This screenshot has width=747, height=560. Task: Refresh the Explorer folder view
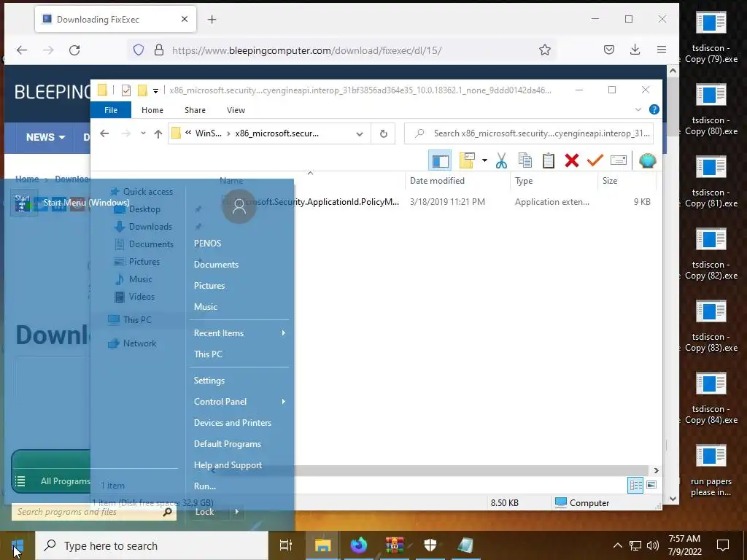pyautogui.click(x=384, y=134)
